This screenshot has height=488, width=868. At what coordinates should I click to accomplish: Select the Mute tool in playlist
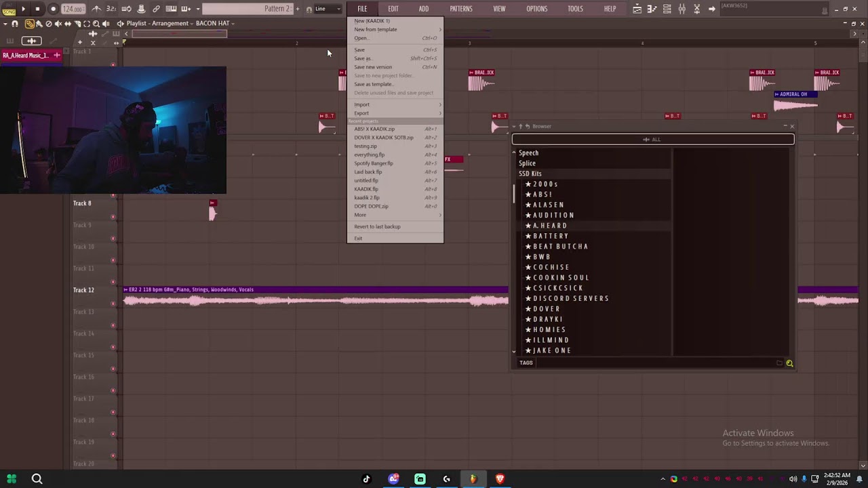58,24
